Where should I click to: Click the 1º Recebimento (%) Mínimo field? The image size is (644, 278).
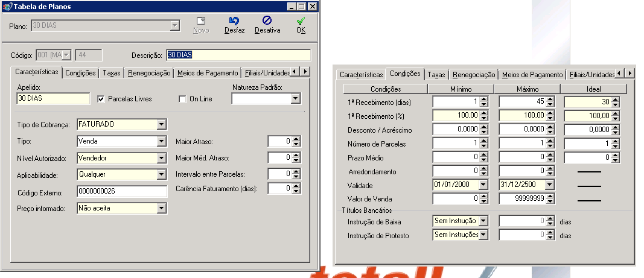(x=461, y=115)
